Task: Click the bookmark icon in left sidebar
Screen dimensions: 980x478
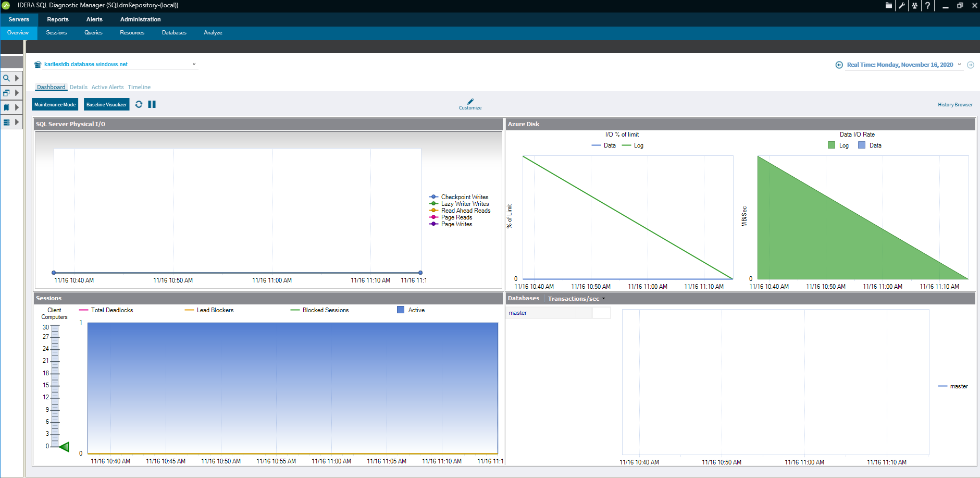Action: coord(6,107)
